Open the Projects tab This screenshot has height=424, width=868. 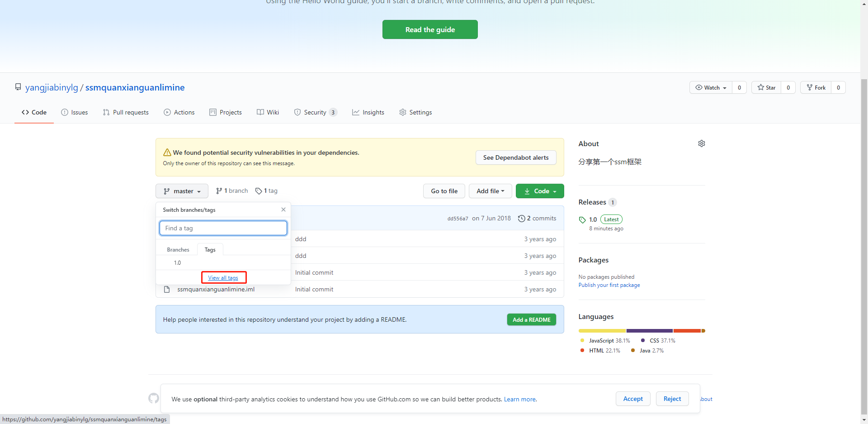point(226,112)
